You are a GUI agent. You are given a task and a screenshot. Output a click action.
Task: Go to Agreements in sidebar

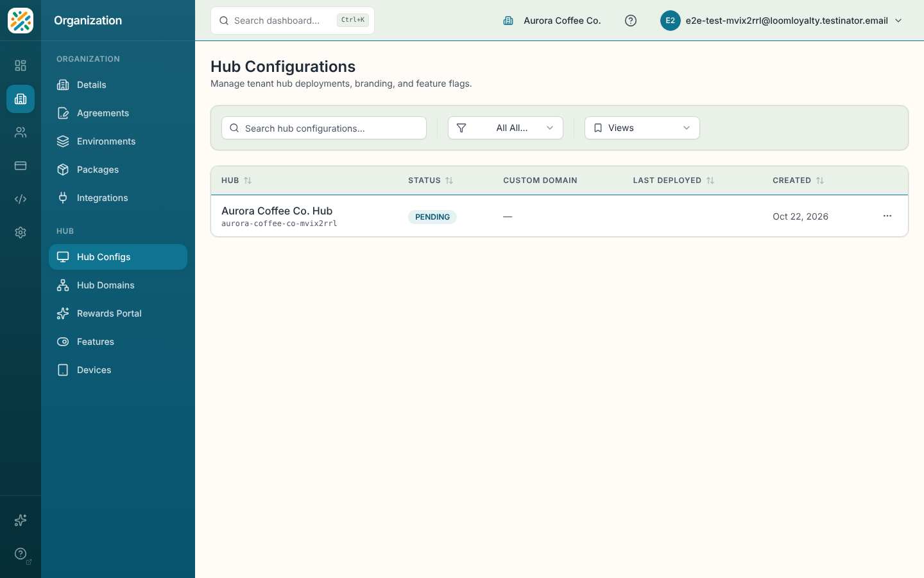pyautogui.click(x=118, y=113)
